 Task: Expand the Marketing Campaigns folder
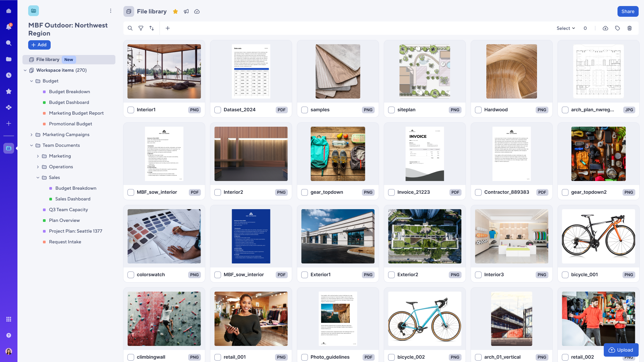[32, 135]
